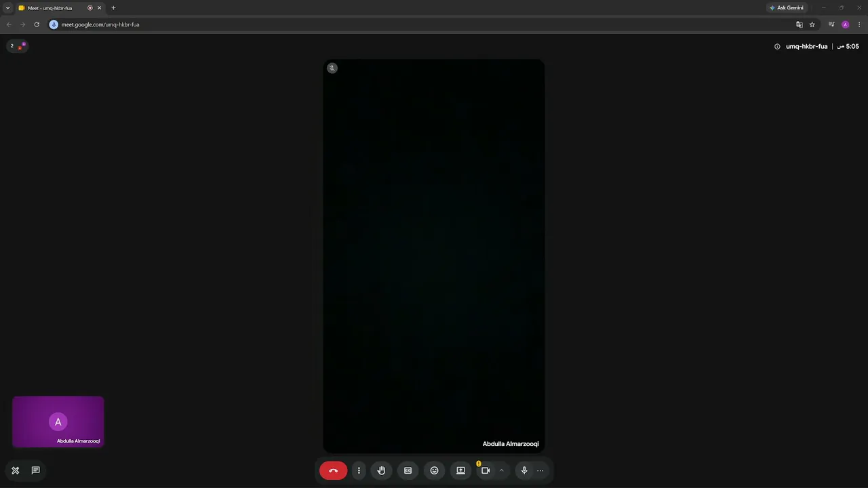Open Chrome three-dot menu
The height and width of the screenshot is (488, 868).
pyautogui.click(x=858, y=24)
